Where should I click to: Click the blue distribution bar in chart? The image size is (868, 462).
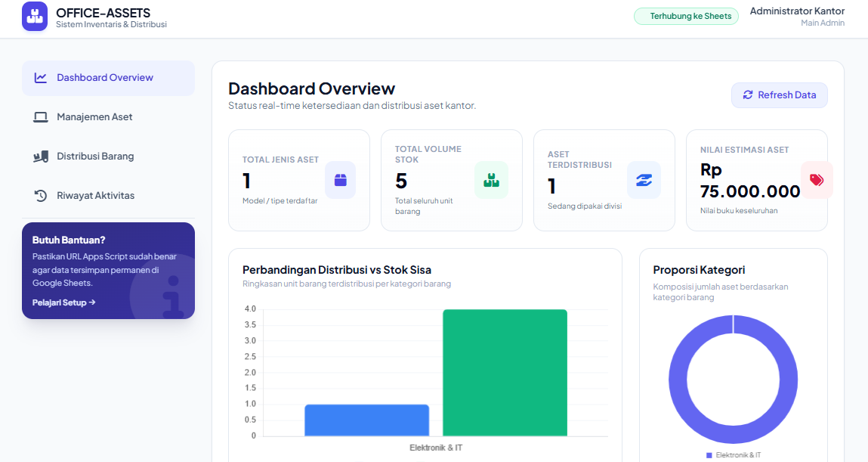pos(366,420)
